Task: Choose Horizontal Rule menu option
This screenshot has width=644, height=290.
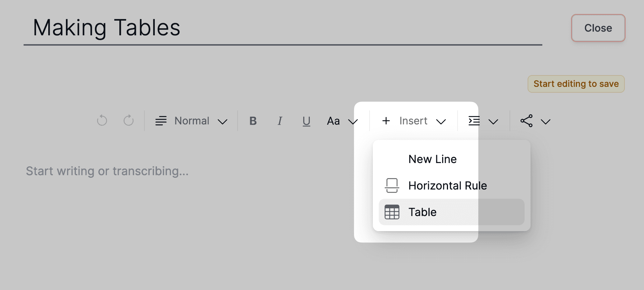Action: 447,185
